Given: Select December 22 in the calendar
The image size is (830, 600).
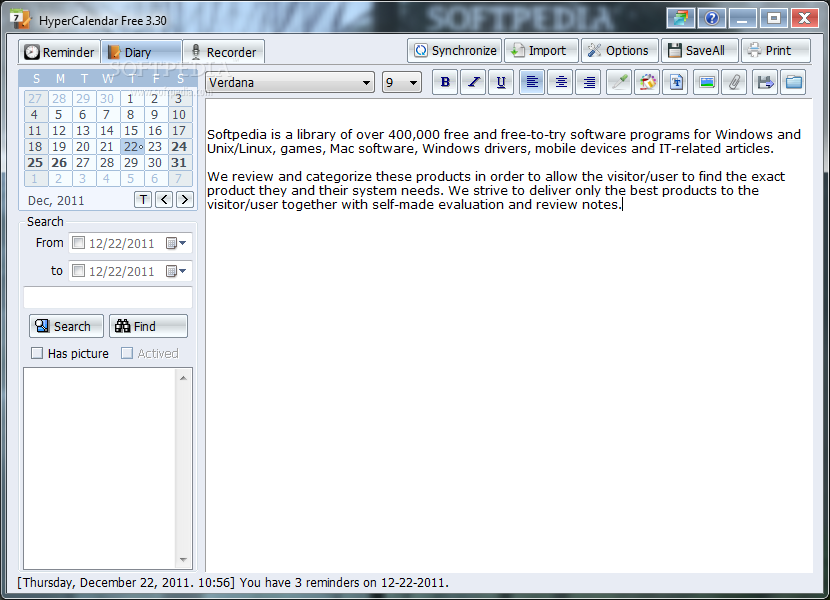Looking at the screenshot, I should [x=131, y=147].
